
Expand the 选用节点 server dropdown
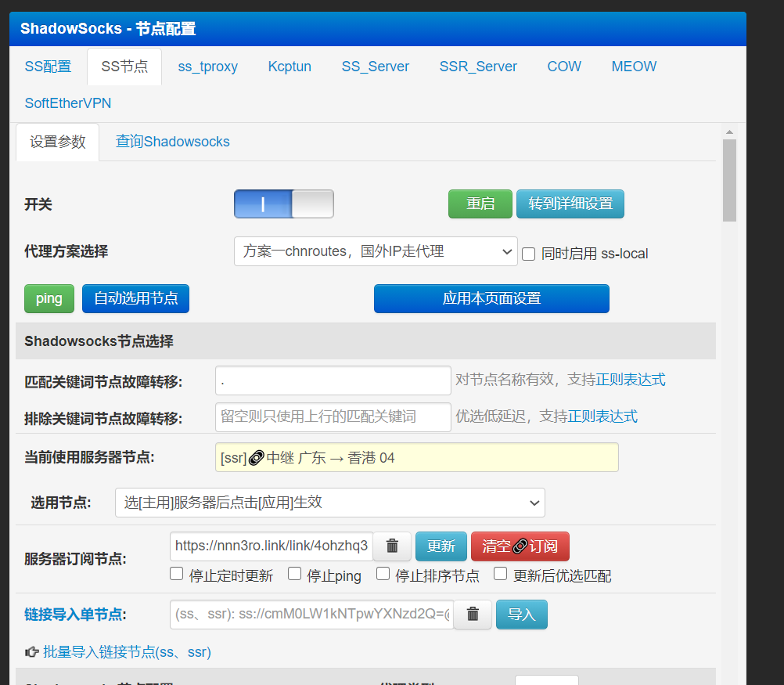coord(329,503)
